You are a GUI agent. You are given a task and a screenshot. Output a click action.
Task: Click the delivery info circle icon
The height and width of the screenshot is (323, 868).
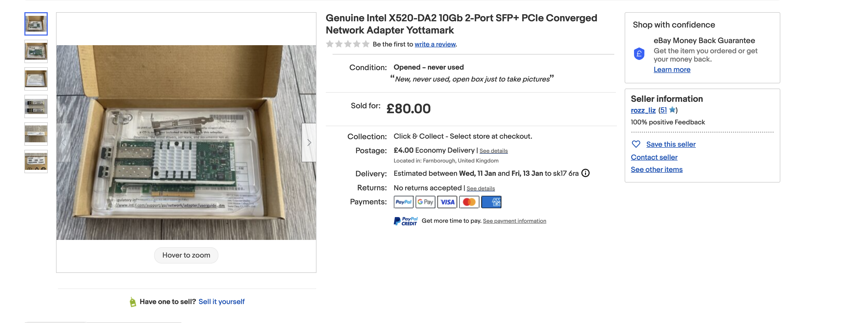pos(586,173)
